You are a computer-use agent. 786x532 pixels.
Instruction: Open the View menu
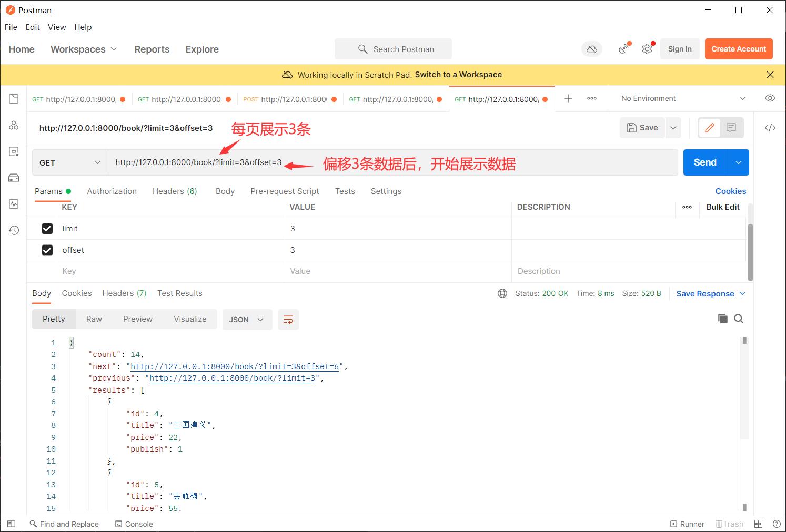57,27
